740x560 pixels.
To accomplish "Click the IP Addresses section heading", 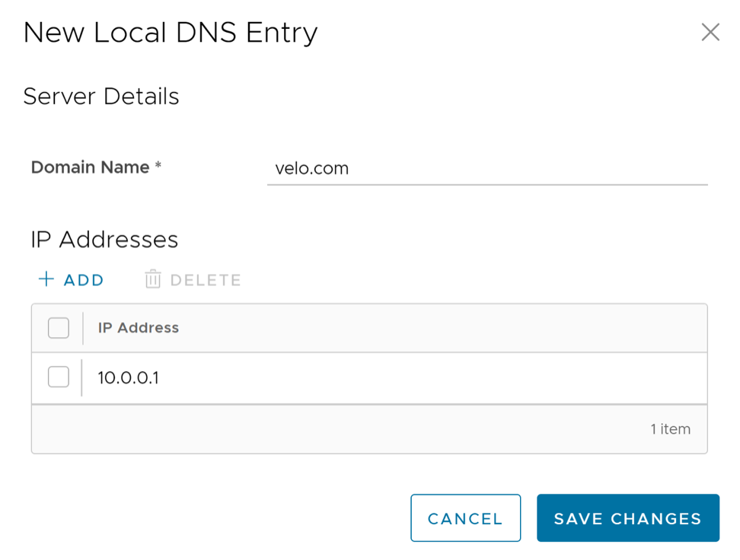I will (x=104, y=240).
